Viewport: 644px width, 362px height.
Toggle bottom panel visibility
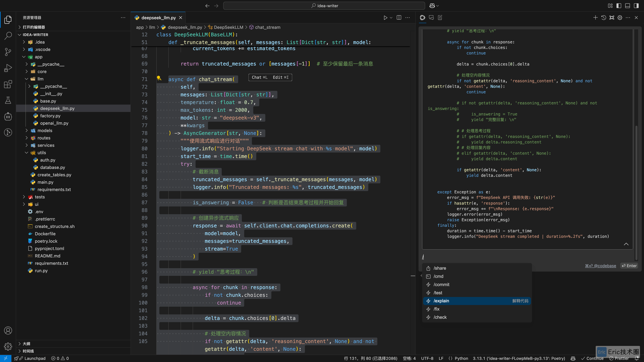(x=628, y=6)
